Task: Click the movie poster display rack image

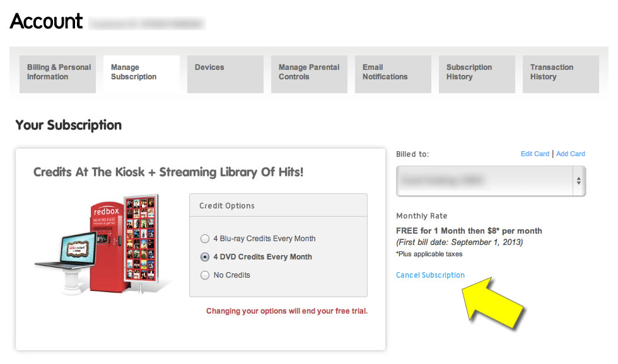Action: (141, 241)
